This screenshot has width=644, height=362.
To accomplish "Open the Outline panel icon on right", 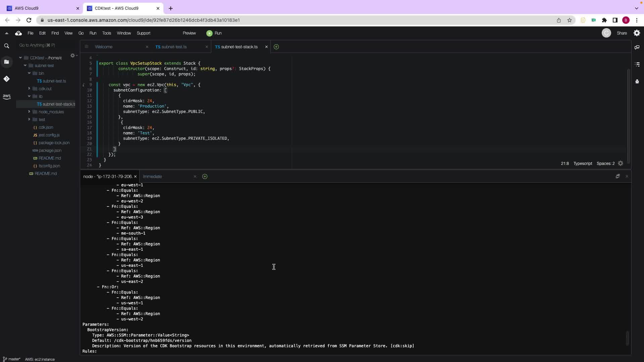I will 637,64.
